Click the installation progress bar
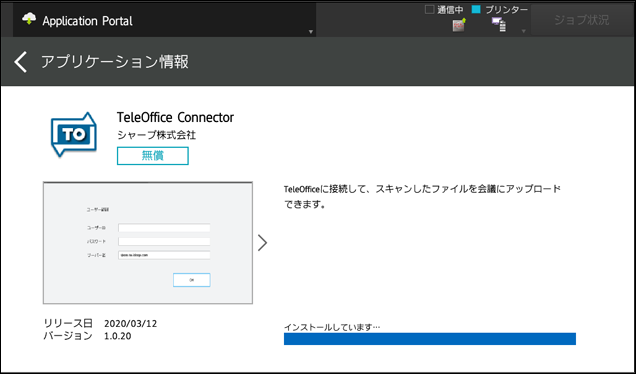The image size is (636, 374). 430,339
